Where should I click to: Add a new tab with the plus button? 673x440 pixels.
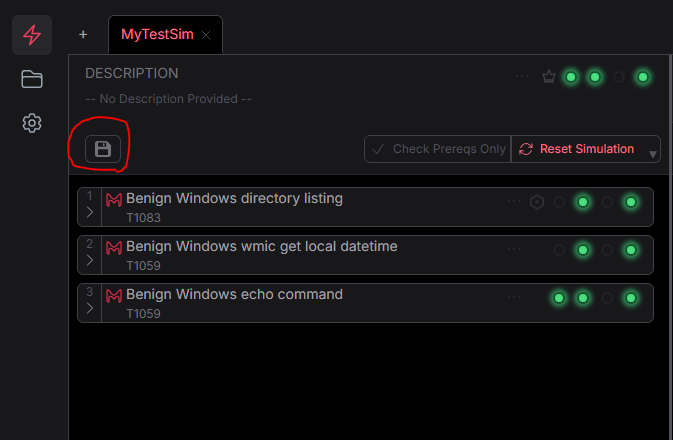pyautogui.click(x=83, y=34)
